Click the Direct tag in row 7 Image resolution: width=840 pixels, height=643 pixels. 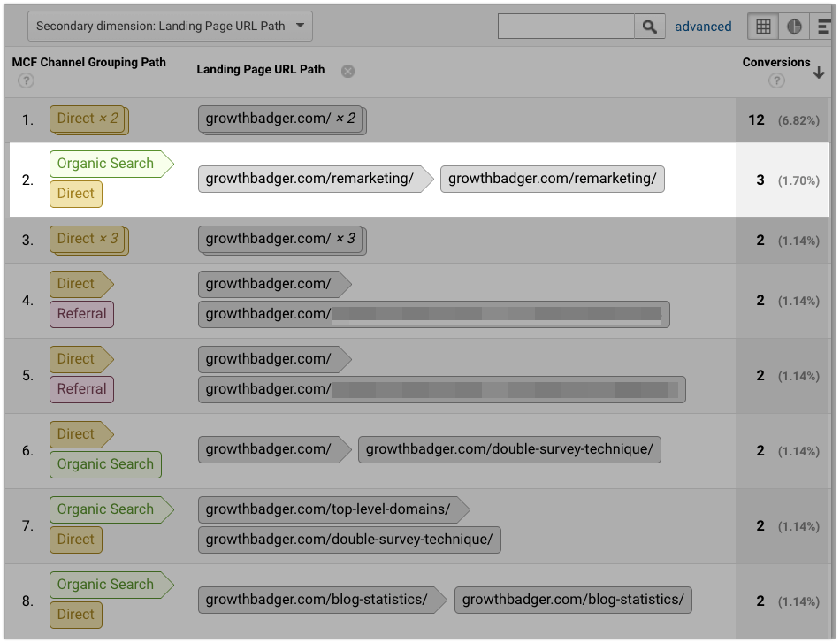[x=75, y=540]
